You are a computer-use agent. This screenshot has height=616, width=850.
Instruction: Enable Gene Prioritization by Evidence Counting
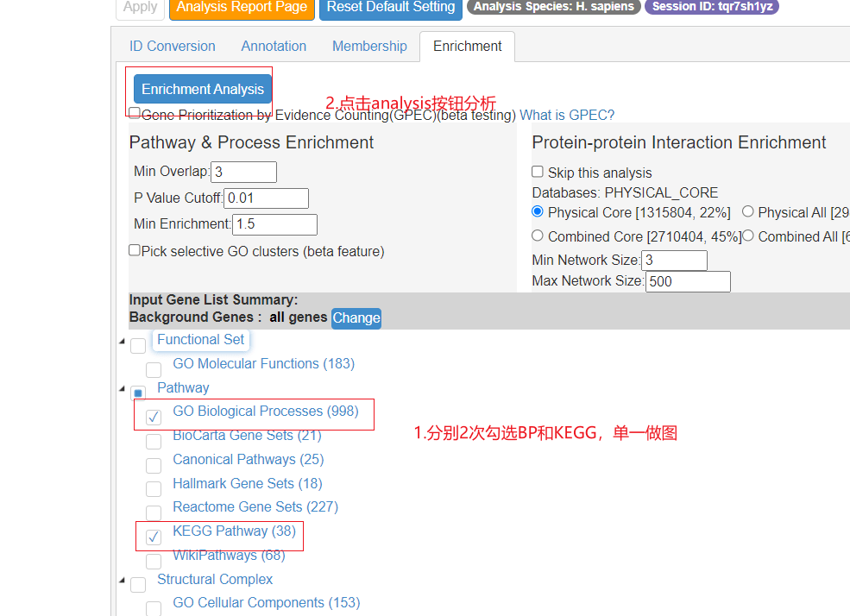[135, 112]
